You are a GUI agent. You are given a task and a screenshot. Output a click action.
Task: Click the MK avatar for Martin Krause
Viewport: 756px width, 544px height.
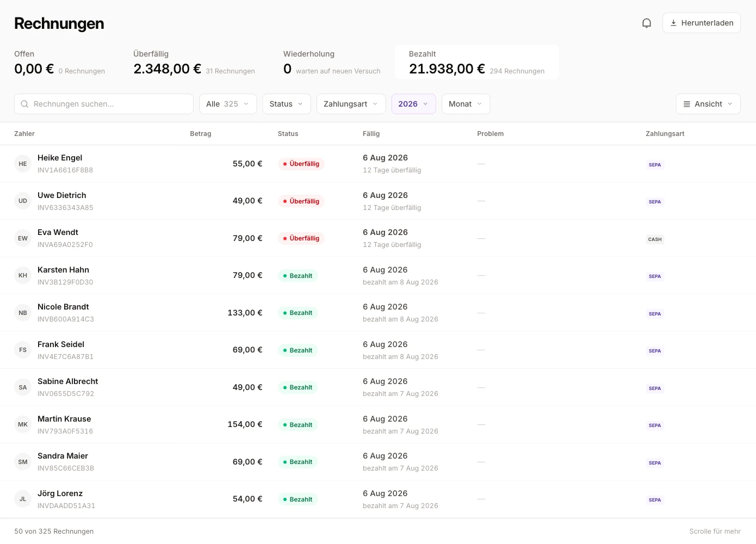coord(23,424)
